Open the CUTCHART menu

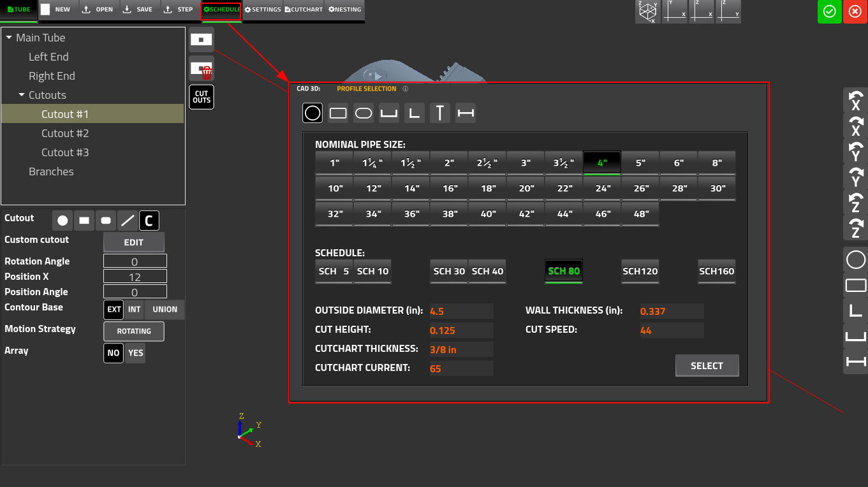click(303, 10)
